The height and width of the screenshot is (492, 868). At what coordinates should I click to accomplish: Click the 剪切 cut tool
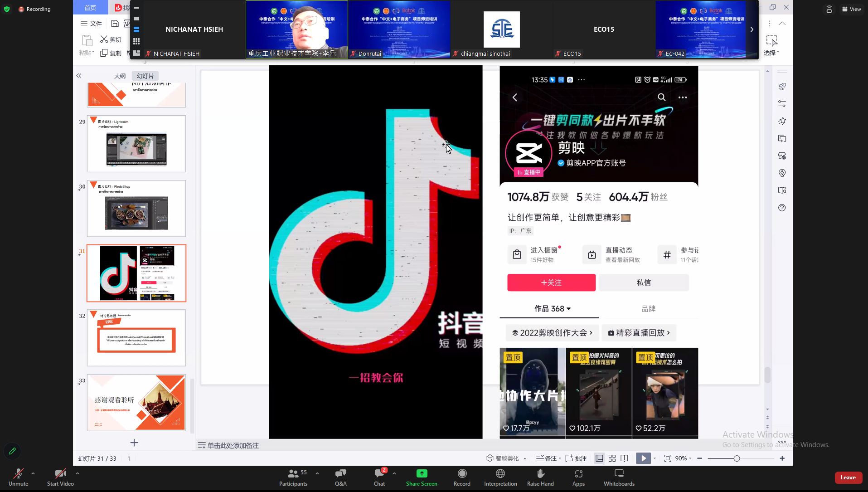point(111,39)
